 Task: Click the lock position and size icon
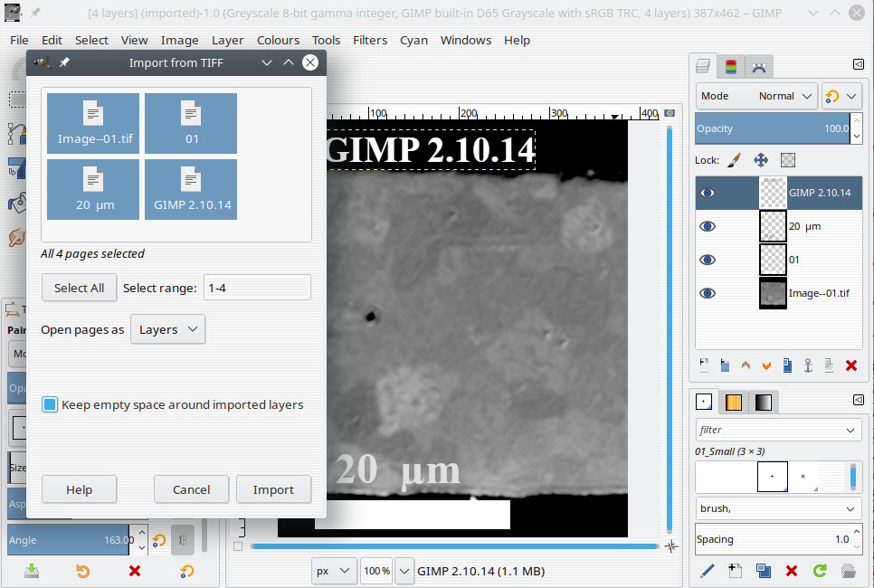click(761, 160)
